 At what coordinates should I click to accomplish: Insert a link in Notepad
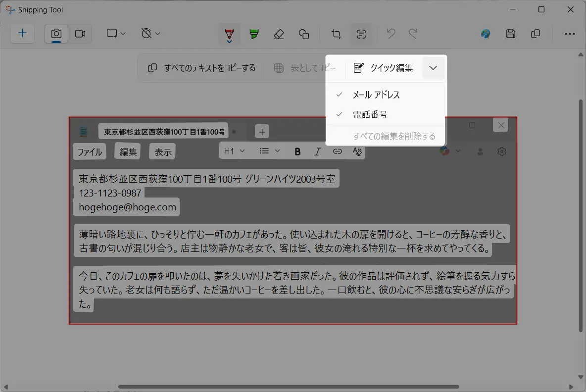point(338,151)
